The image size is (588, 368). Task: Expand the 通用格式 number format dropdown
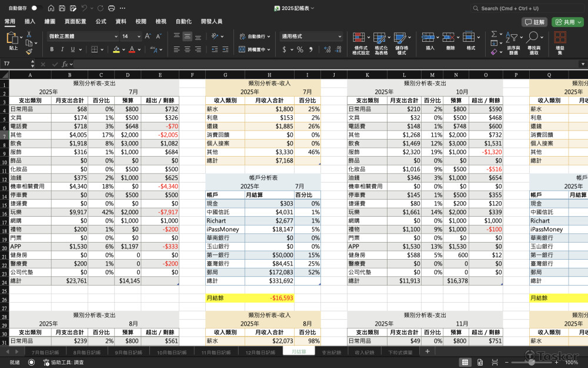click(x=339, y=37)
